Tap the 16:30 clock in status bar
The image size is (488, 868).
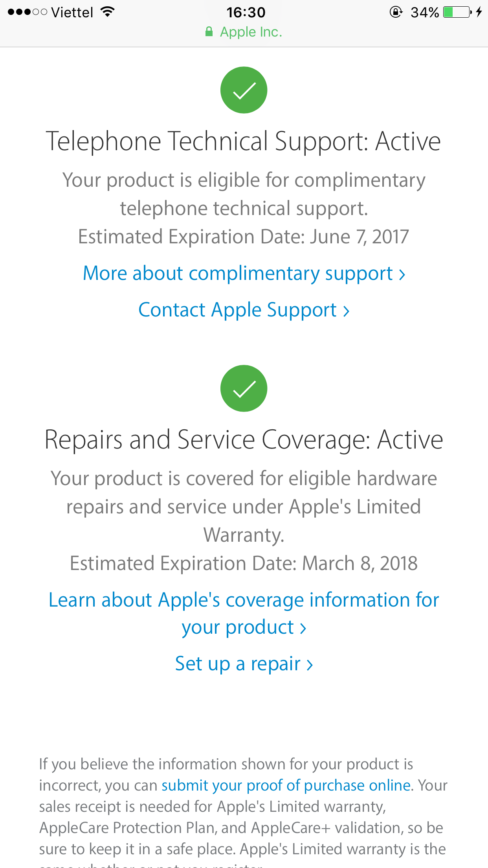point(246,12)
